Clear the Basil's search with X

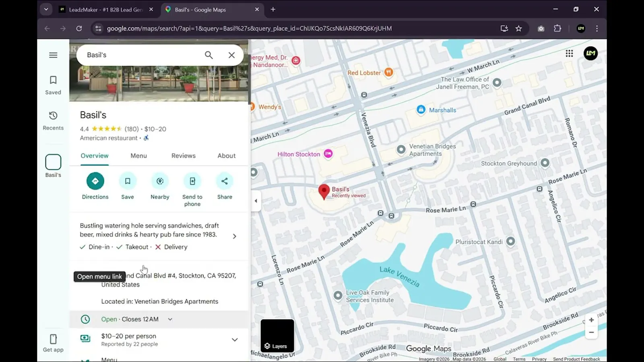click(x=231, y=55)
